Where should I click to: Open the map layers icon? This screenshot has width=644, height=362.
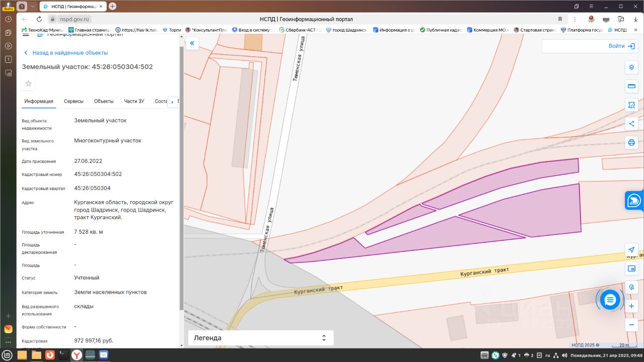(631, 67)
